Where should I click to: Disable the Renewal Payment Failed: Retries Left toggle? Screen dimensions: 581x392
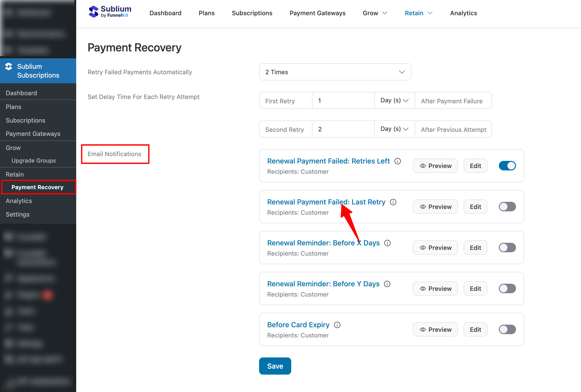coord(507,166)
